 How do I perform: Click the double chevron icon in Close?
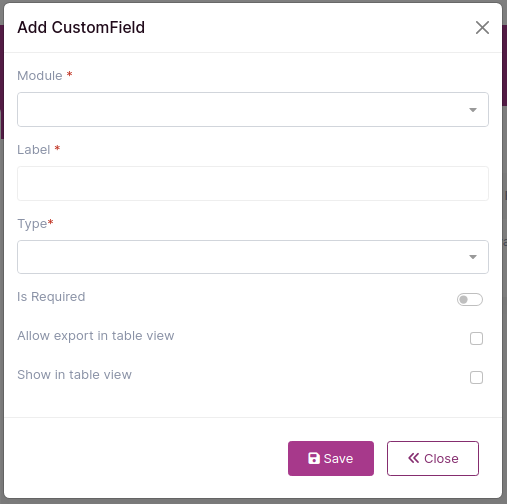tap(413, 458)
